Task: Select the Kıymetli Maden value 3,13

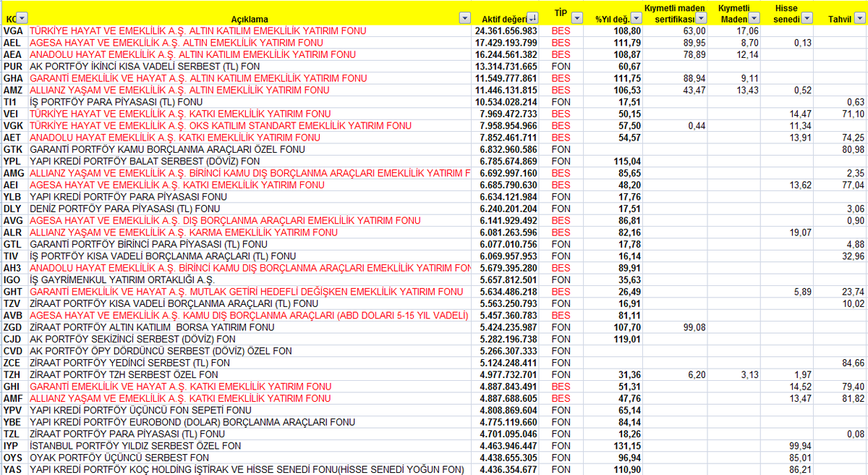Action: click(750, 374)
